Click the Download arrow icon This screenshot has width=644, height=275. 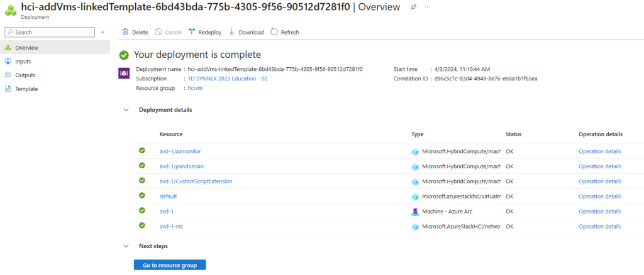point(231,32)
